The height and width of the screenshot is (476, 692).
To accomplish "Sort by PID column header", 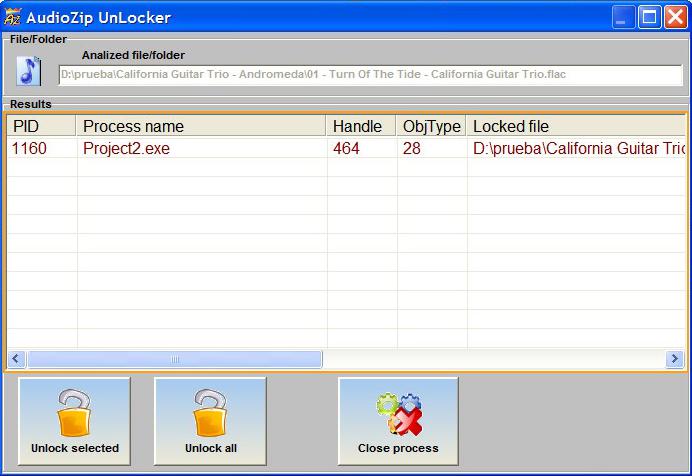I will point(41,126).
